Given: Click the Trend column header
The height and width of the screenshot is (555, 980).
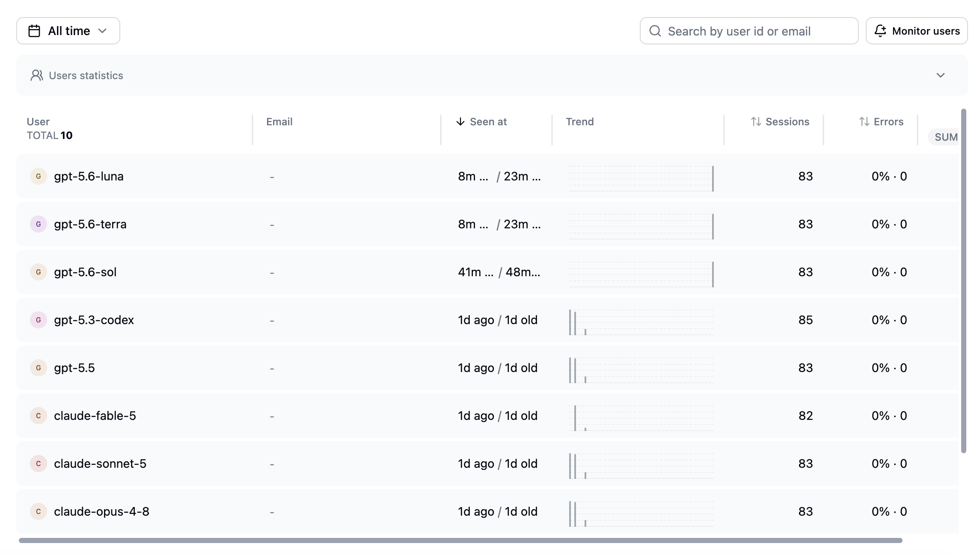Looking at the screenshot, I should (580, 122).
